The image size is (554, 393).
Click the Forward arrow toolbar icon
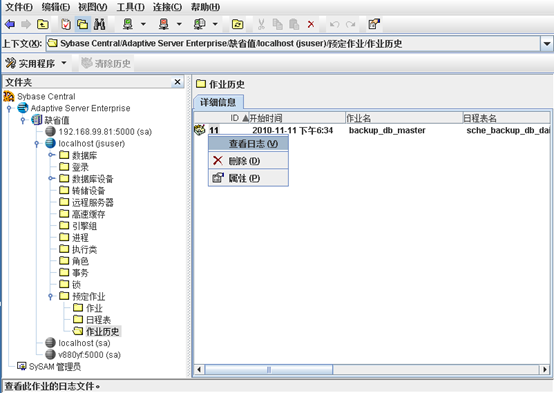pyautogui.click(x=26, y=24)
